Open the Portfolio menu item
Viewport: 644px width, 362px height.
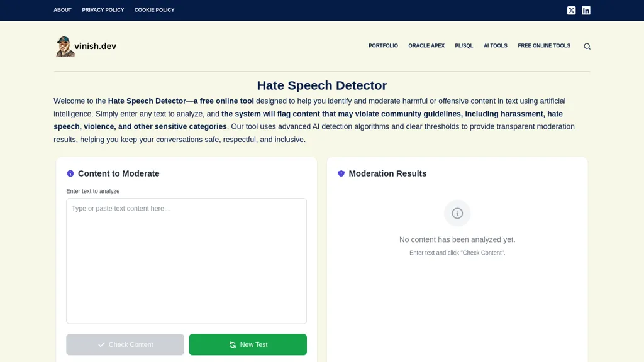383,45
